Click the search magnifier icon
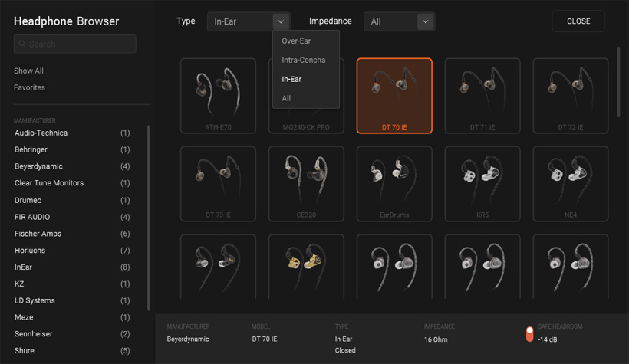This screenshot has width=629, height=364. tap(22, 44)
